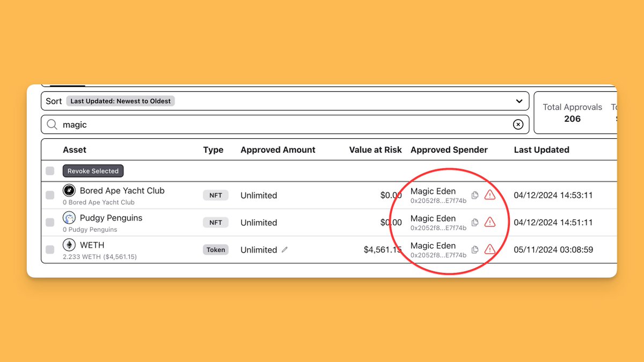Click the WETH Ethereum token logo
Image resolution: width=644 pixels, height=362 pixels.
coord(69,245)
